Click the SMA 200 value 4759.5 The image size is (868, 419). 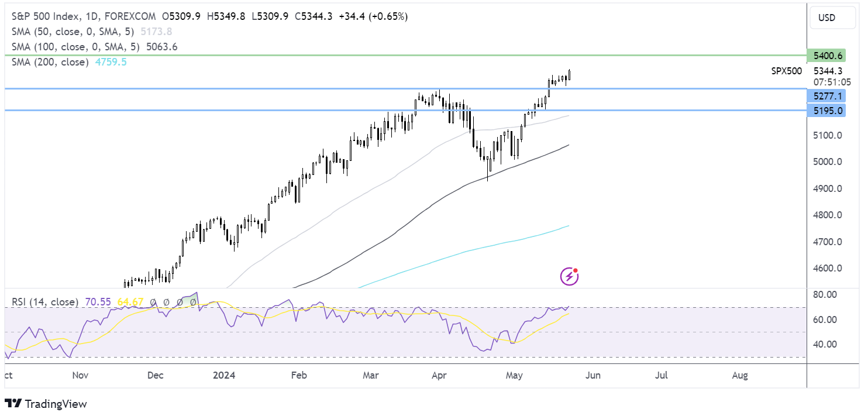(x=111, y=61)
